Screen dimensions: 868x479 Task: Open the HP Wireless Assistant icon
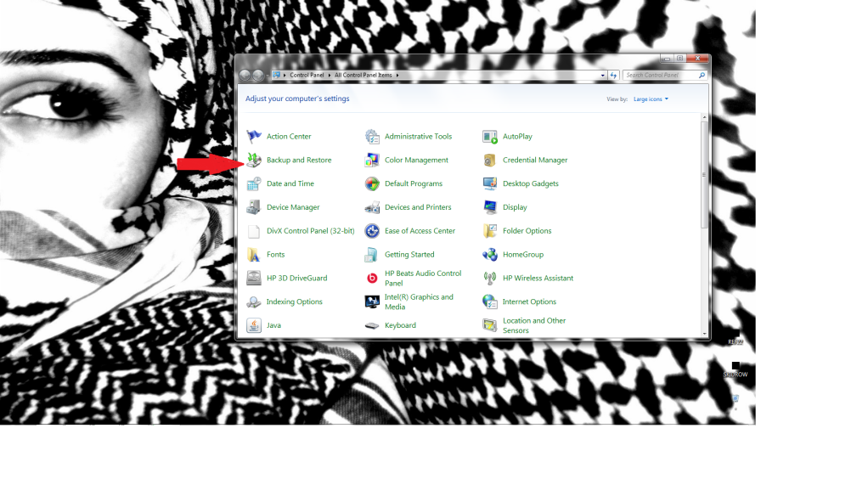pyautogui.click(x=490, y=278)
